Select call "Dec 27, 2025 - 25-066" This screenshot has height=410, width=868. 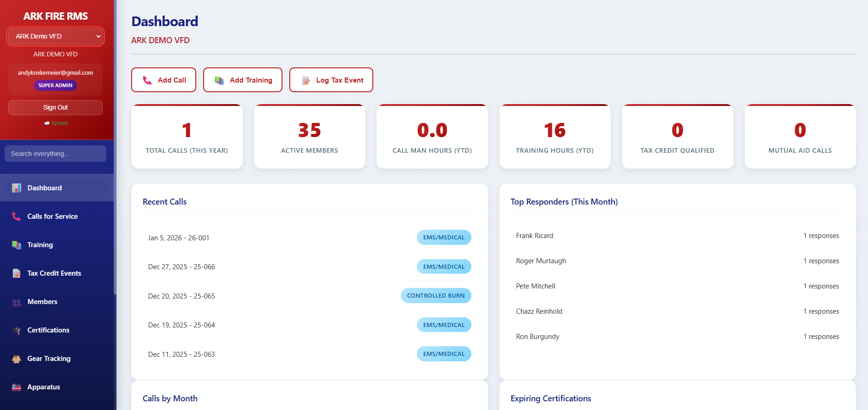click(310, 266)
